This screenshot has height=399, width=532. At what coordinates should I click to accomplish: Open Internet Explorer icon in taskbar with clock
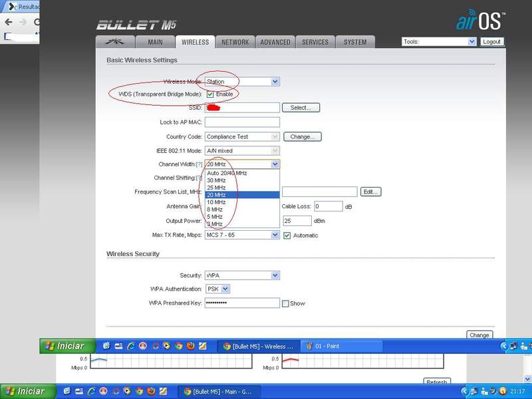pyautogui.click(x=91, y=391)
